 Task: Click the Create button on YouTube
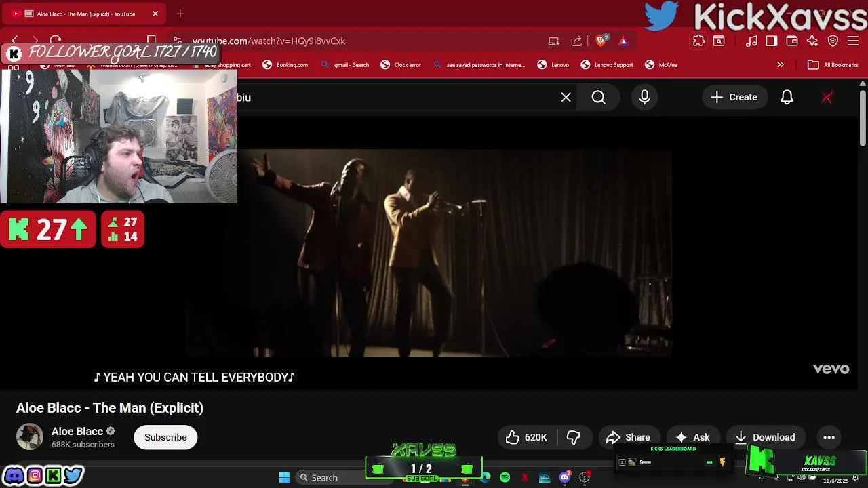point(734,98)
